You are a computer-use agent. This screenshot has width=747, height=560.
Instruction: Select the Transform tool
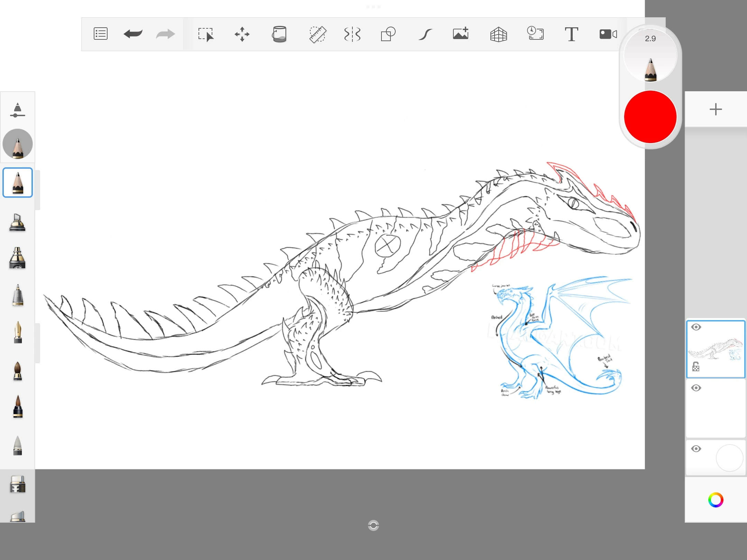pyautogui.click(x=242, y=34)
